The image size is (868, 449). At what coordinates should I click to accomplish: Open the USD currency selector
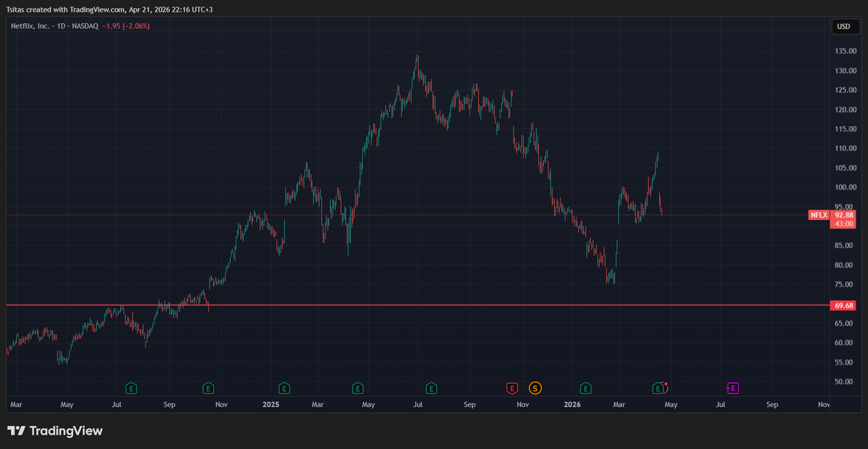pos(843,26)
